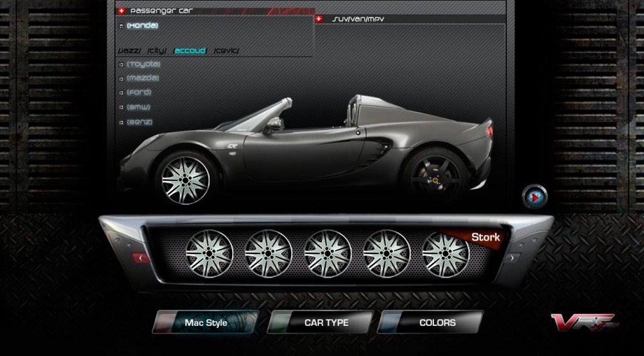Screen dimensions: 644x356
Task: Choose the Benz brand label
Action: [x=140, y=122]
